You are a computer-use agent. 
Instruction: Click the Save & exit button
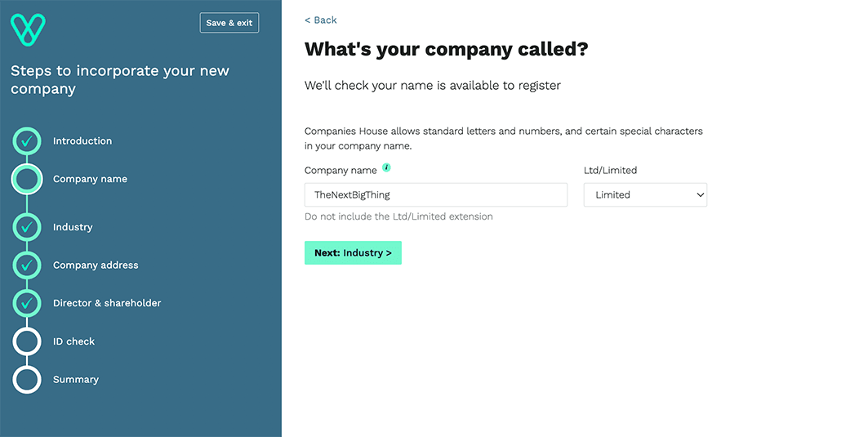[x=229, y=23]
